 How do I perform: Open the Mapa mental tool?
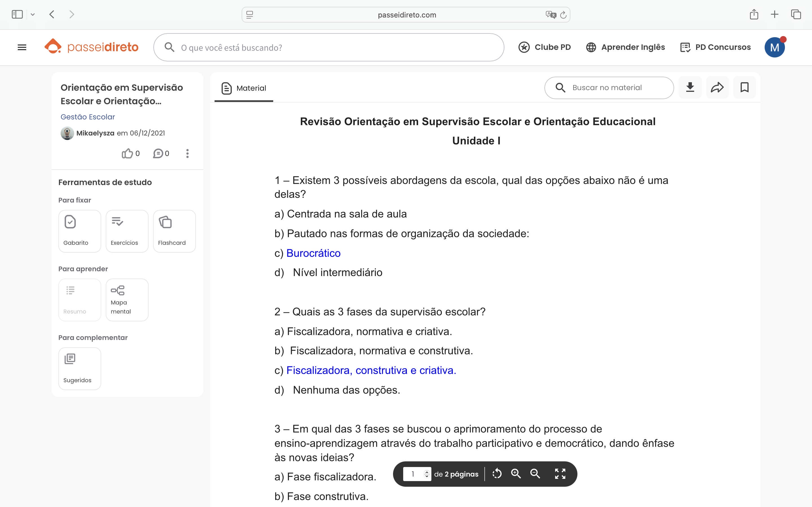127,300
